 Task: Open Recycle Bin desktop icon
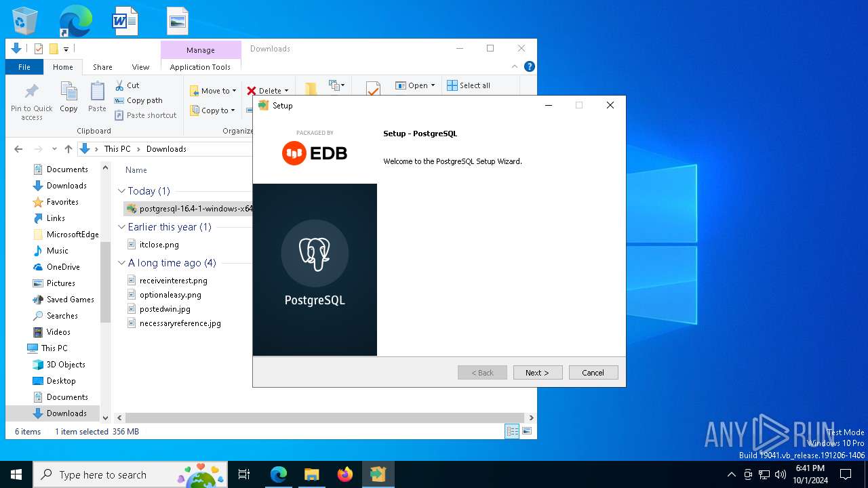[x=25, y=21]
